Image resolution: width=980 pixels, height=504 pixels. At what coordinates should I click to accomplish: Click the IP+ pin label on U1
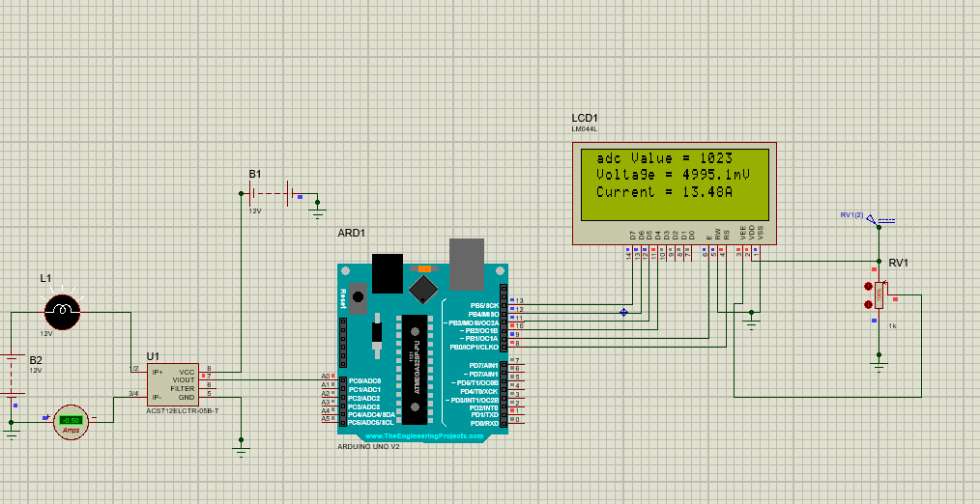[x=157, y=372]
